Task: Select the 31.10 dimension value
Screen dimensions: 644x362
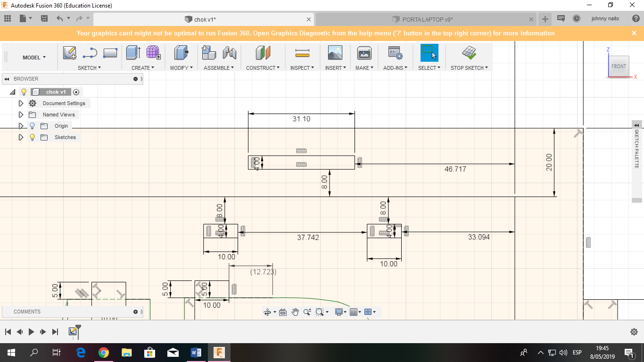Action: pyautogui.click(x=301, y=119)
